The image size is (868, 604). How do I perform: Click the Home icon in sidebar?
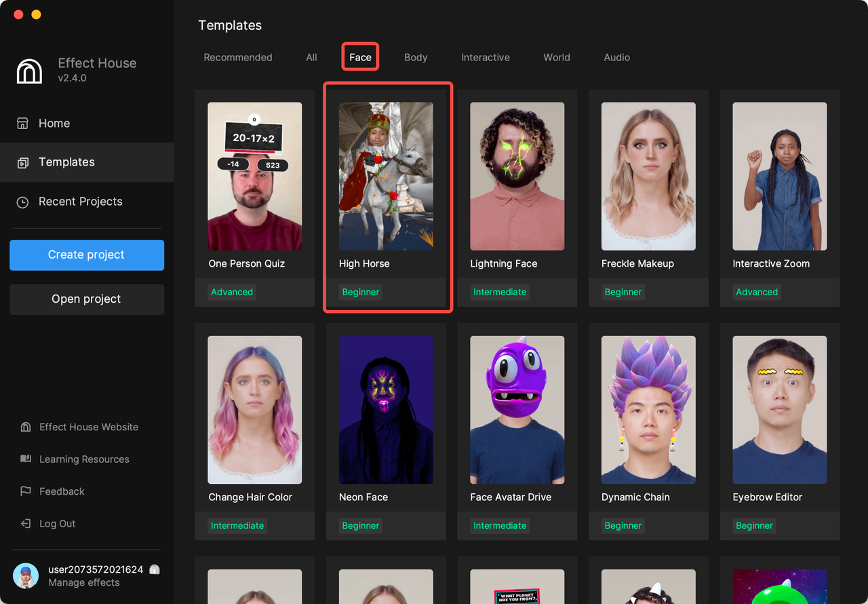(x=22, y=124)
